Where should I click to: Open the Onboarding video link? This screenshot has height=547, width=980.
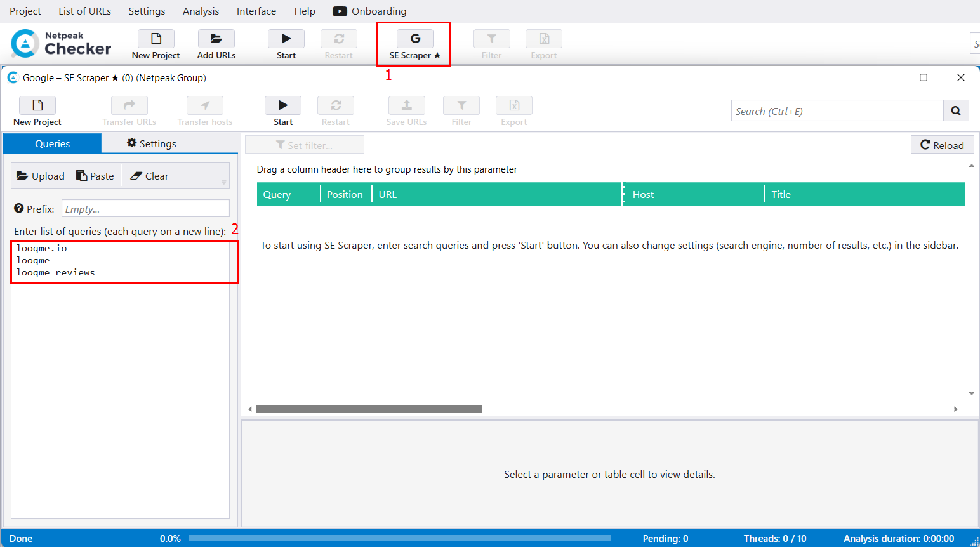369,11
